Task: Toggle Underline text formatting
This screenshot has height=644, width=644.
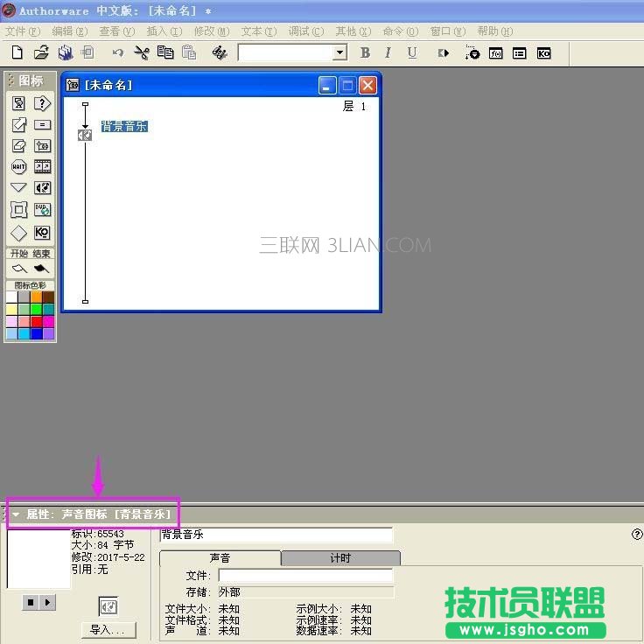Action: (412, 52)
